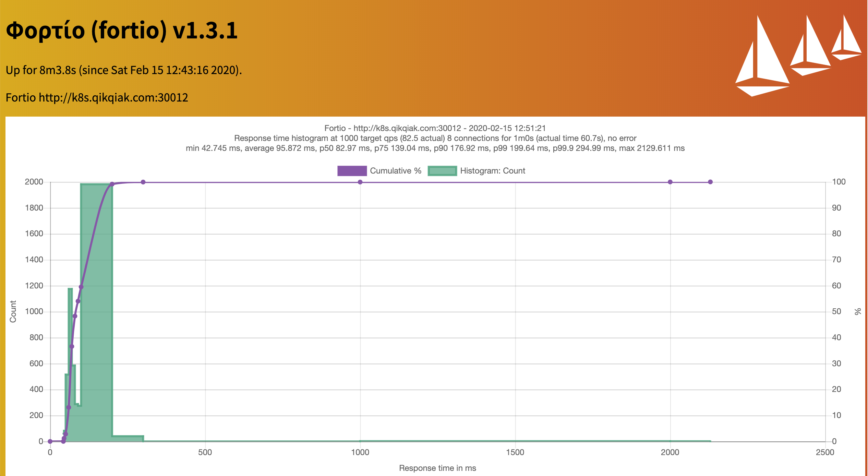Screen dimensions: 868x476
Task: Click the min/average/percentiles statistics line
Action: [x=435, y=148]
